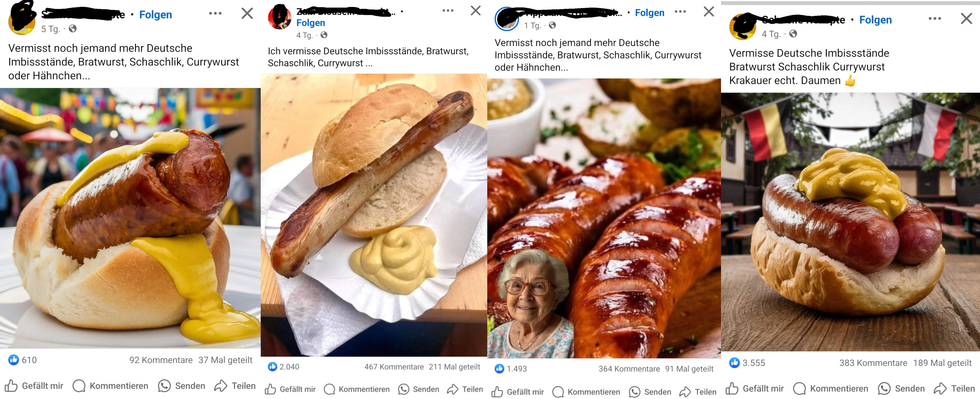Click Folgen on the Krakauer post
This screenshot has height=399, width=980.
point(875,20)
